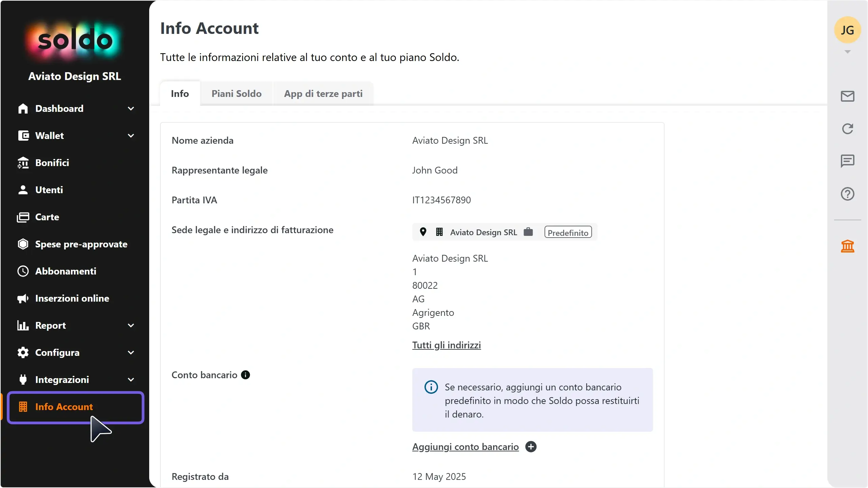Click the Aviato Design SRL sidebar title
This screenshot has width=868, height=488.
pos(75,76)
